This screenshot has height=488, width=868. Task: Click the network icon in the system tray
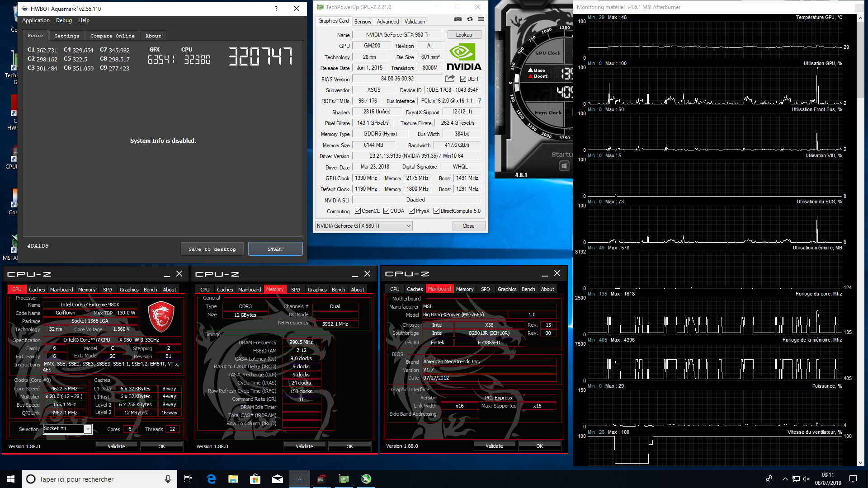click(796, 479)
